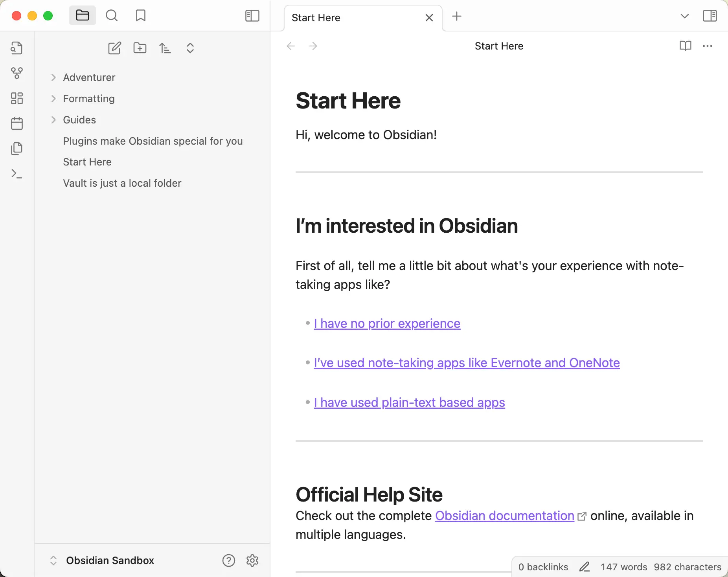The image size is (728, 577).
Task: Open the "I have no prior experience" link
Action: [387, 323]
